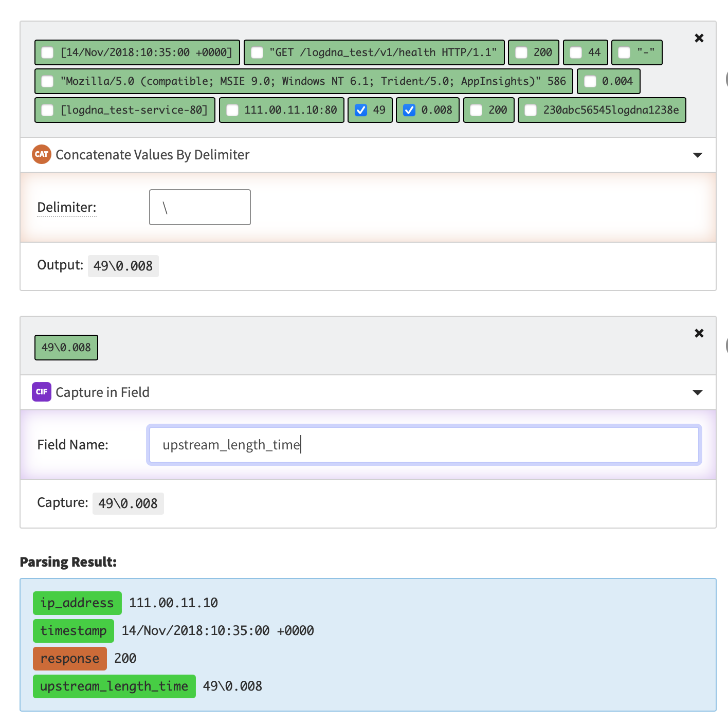Click the 49\0.008 green token chip
This screenshot has width=728, height=725.
tap(66, 348)
